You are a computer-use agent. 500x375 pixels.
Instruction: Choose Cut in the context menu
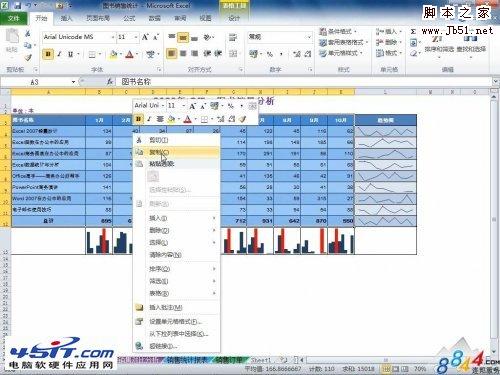pyautogui.click(x=176, y=140)
